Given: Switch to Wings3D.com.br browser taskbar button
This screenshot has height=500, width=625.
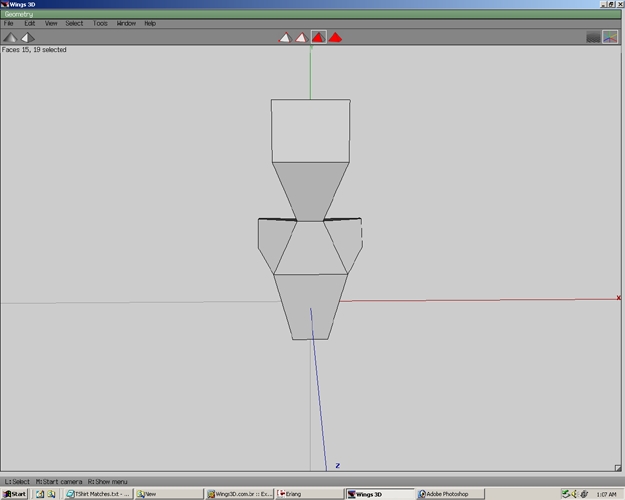Looking at the screenshot, I should [x=240, y=494].
